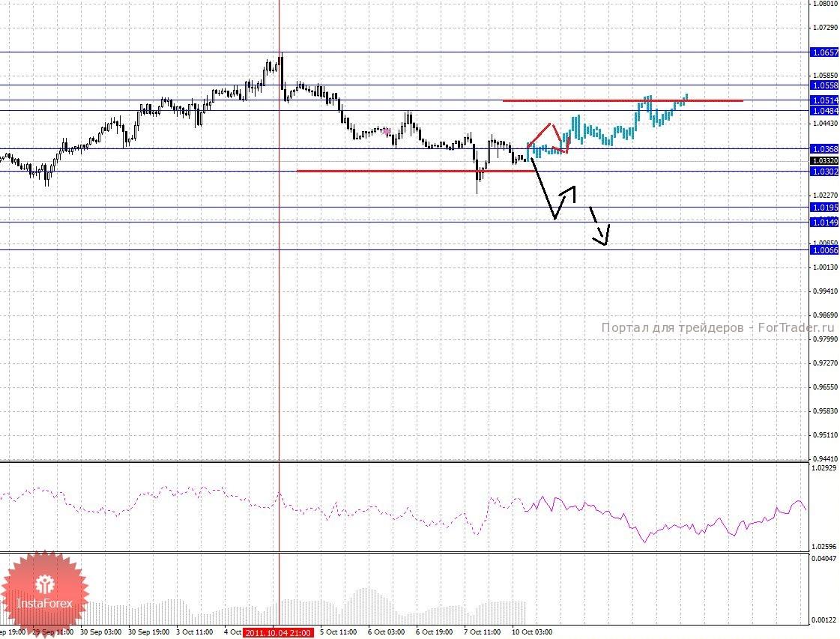Click the current price 1.03320 marker
This screenshot has height=639, width=840.
click(x=824, y=161)
